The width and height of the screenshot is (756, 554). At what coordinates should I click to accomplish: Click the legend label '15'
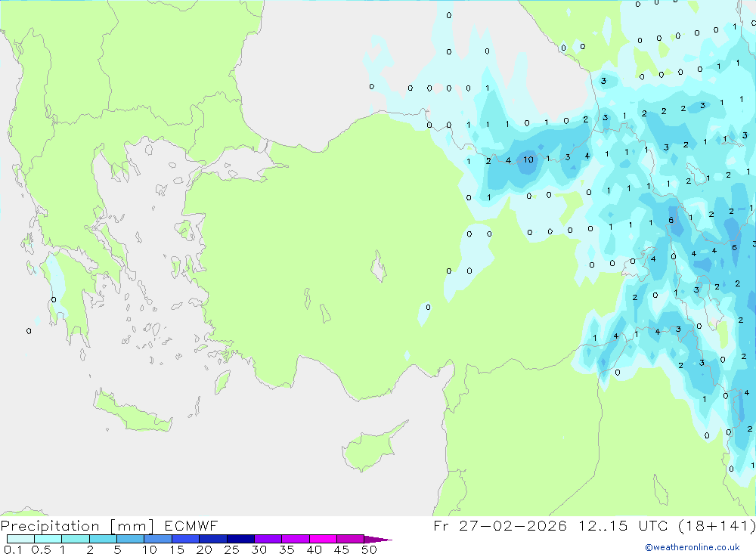tap(177, 549)
